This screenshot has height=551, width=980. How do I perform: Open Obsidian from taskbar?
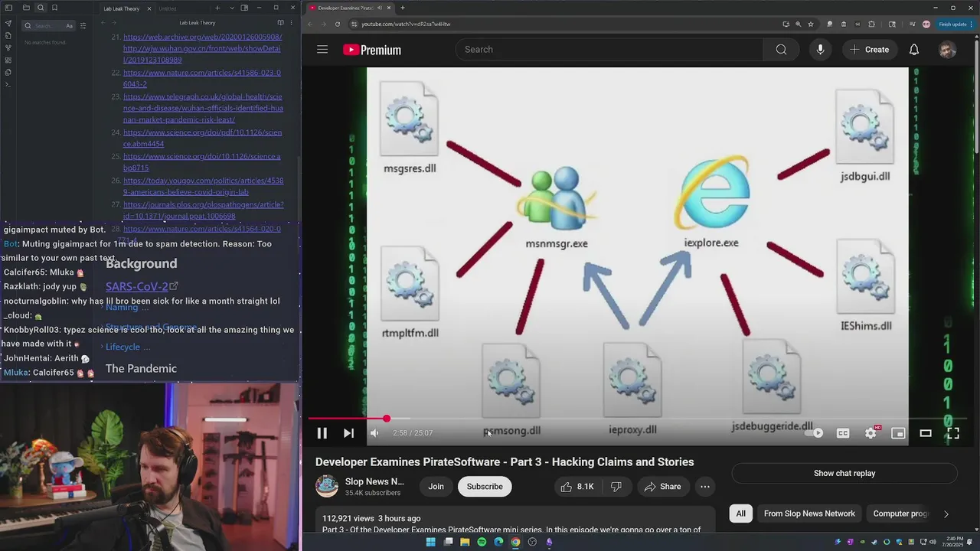(x=549, y=542)
